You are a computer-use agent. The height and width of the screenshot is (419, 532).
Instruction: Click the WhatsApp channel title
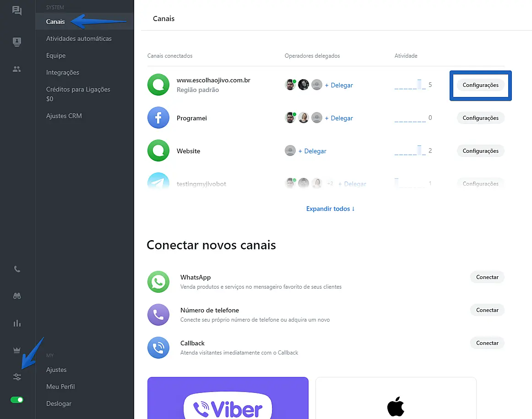coord(195,277)
